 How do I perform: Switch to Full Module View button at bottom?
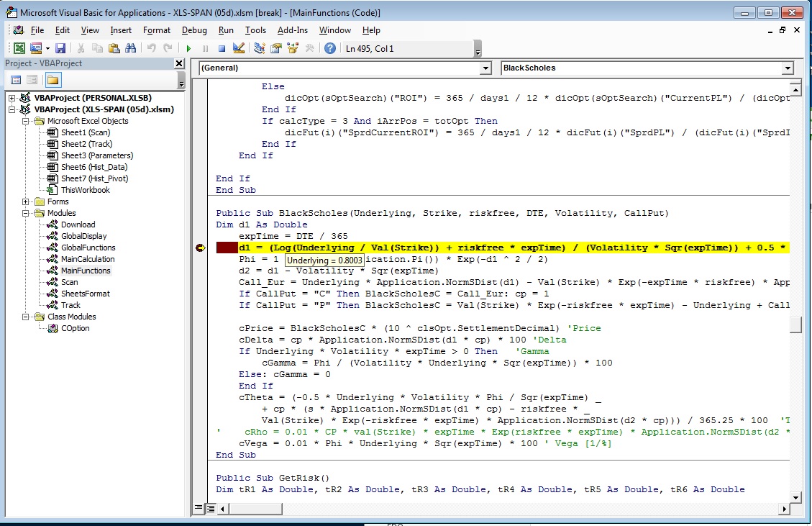pyautogui.click(x=210, y=509)
